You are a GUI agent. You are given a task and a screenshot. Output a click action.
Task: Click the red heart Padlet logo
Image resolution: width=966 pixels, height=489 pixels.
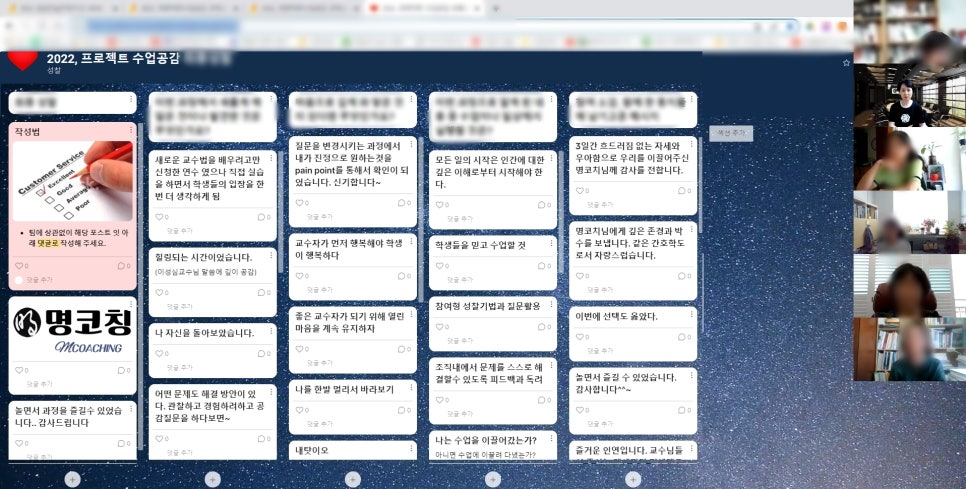tap(22, 60)
